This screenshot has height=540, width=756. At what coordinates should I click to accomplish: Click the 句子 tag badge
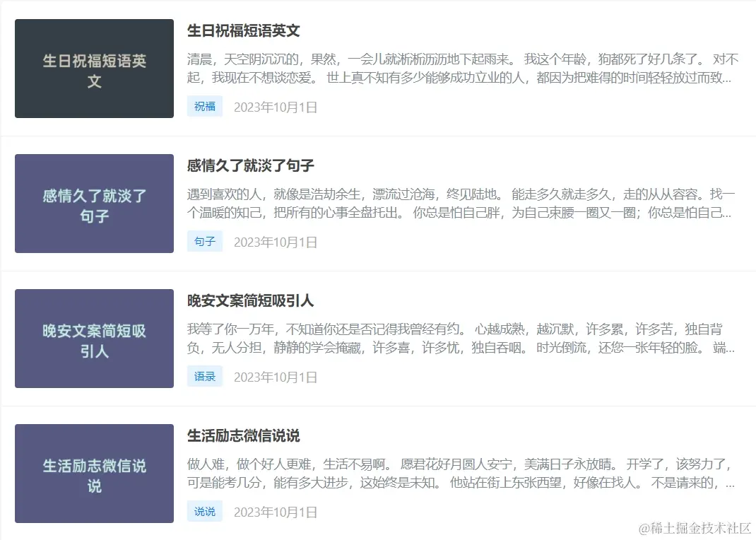[x=205, y=241]
